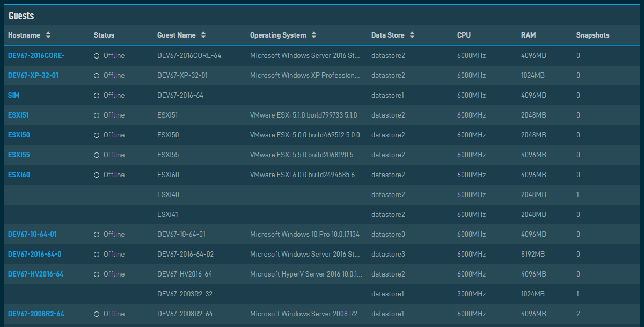The height and width of the screenshot is (327, 644).
Task: Sort by the Data Store sort arrows
Action: coord(412,35)
